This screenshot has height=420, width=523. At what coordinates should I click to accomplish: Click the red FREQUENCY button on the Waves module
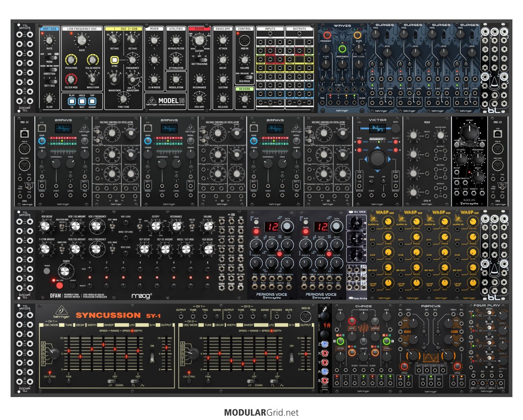tap(327, 35)
